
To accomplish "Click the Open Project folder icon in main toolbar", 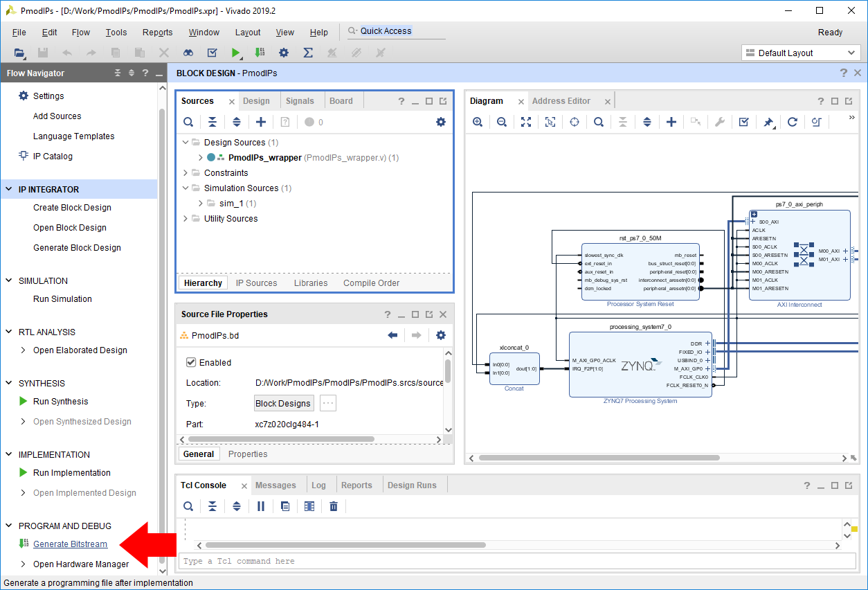I will click(x=19, y=53).
